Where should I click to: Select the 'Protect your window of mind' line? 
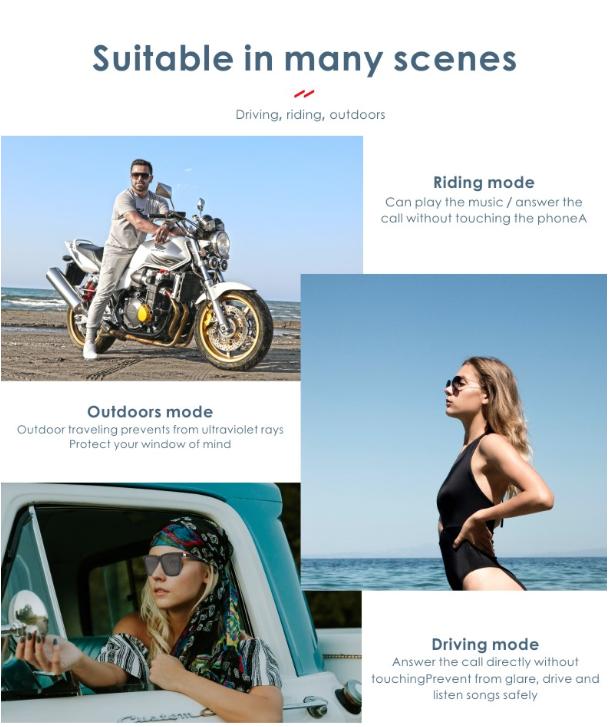[x=150, y=444]
